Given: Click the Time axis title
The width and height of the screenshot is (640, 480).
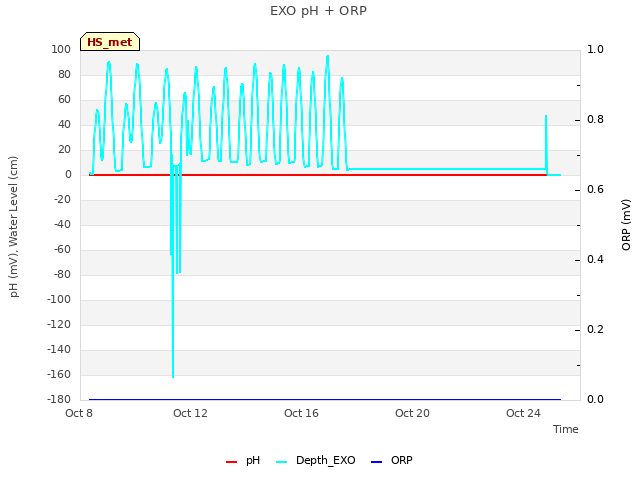Looking at the screenshot, I should (566, 429).
